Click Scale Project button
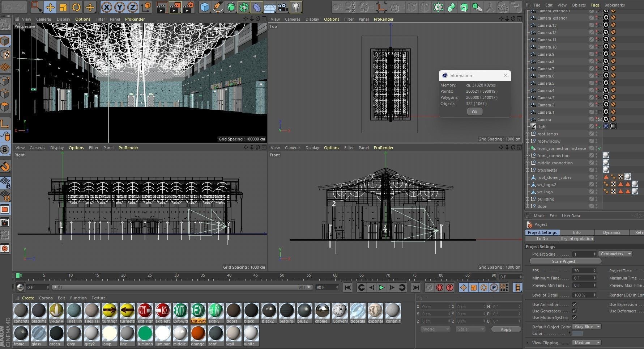The image size is (644, 349). coord(565,261)
